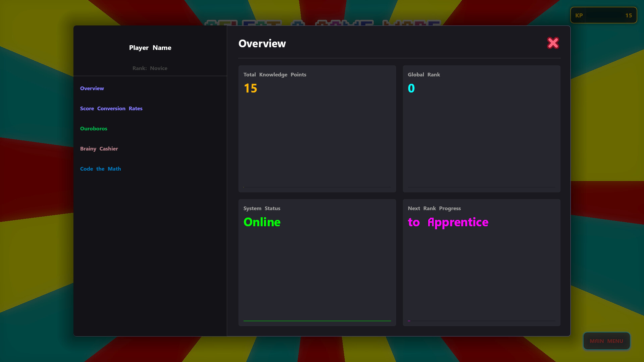Select Overview in the sidebar
The width and height of the screenshot is (644, 362).
coord(92,88)
